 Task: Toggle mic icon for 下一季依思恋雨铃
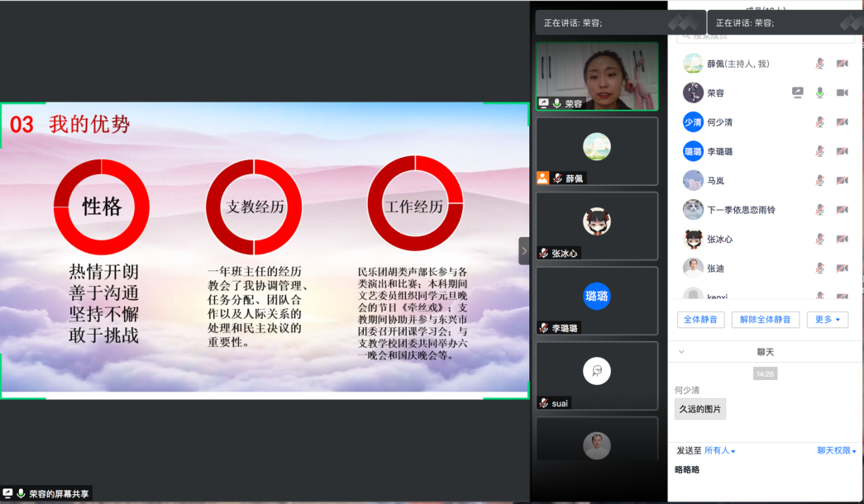[820, 209]
